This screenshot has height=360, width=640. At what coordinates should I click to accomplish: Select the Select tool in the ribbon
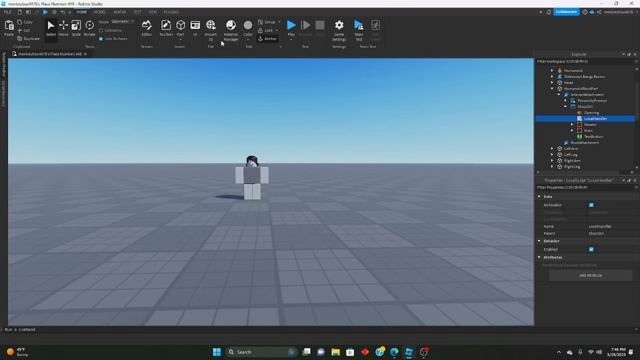pos(51,29)
